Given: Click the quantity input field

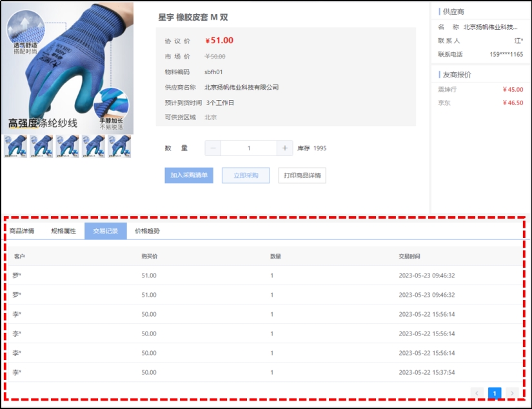Looking at the screenshot, I should pyautogui.click(x=249, y=148).
